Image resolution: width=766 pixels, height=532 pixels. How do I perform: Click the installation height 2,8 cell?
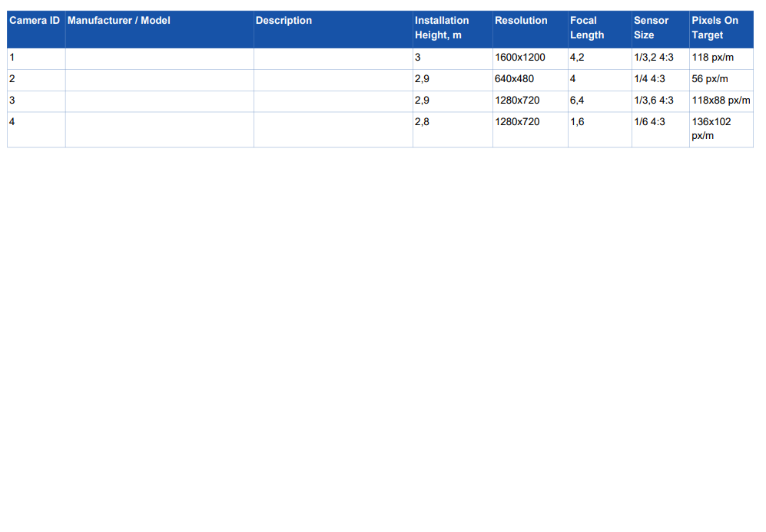click(422, 122)
